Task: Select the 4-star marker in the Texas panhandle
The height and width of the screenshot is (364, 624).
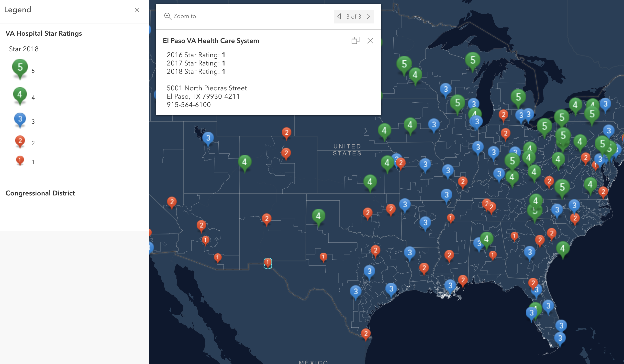Action: point(318,217)
